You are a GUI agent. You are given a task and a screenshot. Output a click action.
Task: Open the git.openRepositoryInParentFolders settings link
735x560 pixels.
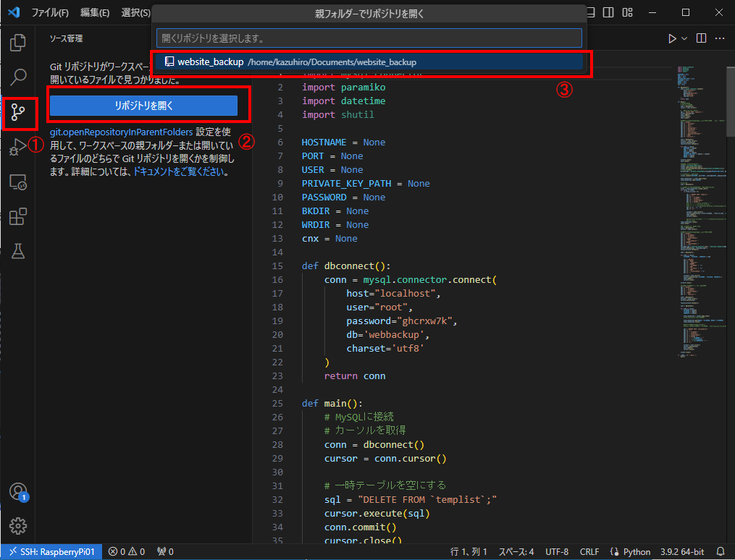(121, 132)
